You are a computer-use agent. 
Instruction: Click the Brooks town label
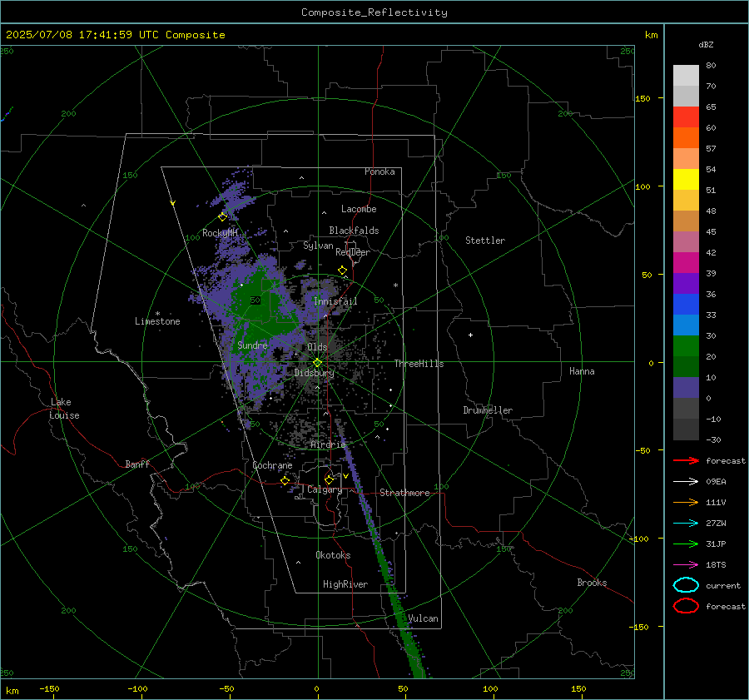click(592, 583)
